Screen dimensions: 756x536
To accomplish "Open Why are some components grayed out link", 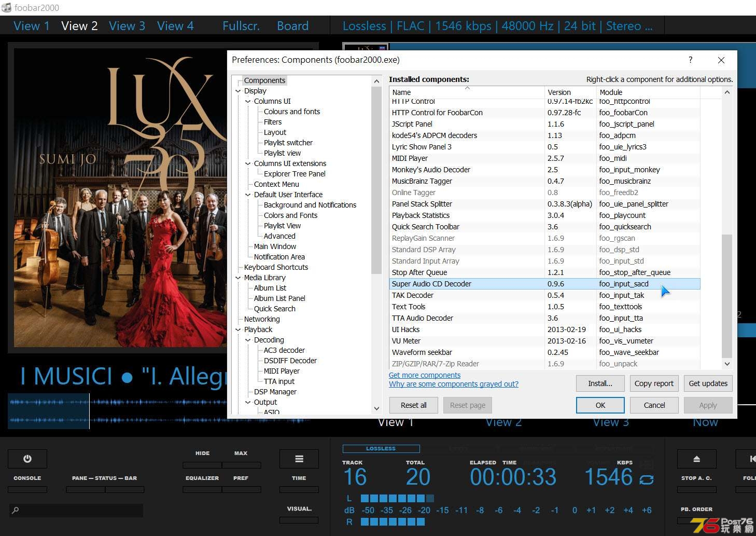I will [x=453, y=384].
